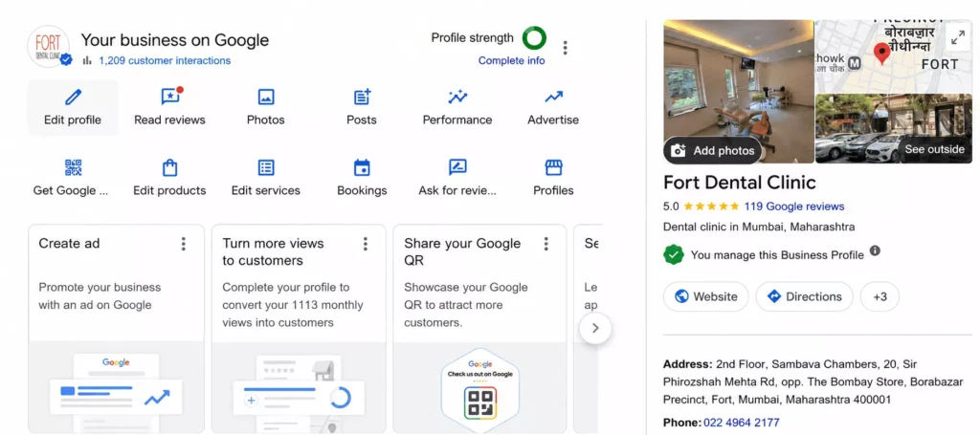Call phone number 022 4964 2177
Image resolution: width=980 pixels, height=435 pixels.
pos(742,423)
